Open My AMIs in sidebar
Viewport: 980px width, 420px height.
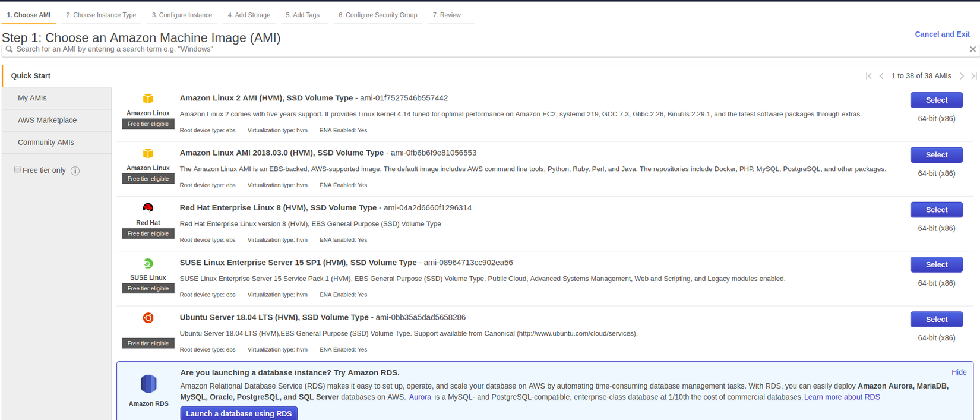[x=57, y=98]
